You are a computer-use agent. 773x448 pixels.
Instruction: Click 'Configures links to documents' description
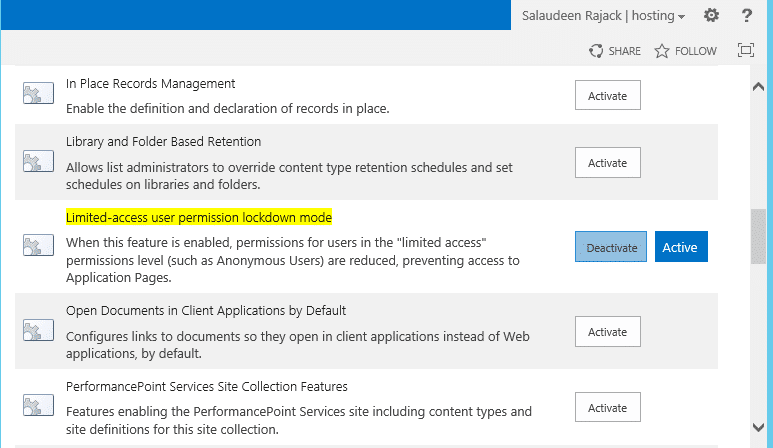[x=298, y=345]
